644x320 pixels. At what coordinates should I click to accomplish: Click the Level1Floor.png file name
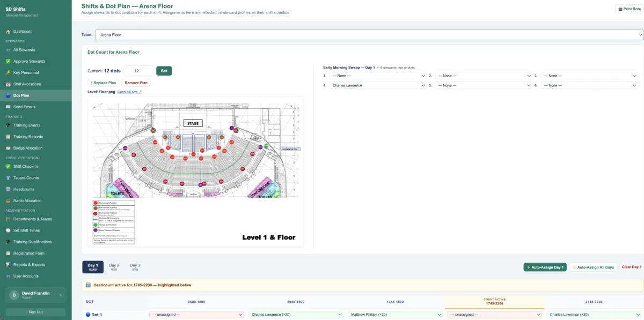101,92
